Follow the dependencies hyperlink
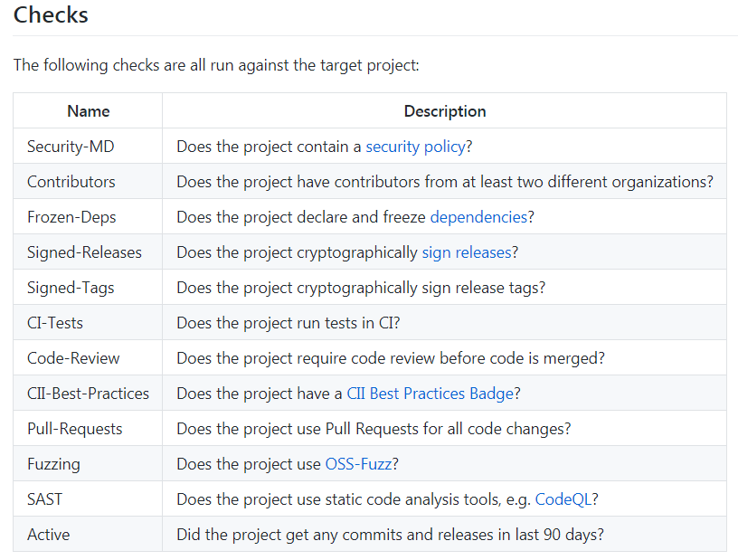738x560 pixels. pos(478,217)
